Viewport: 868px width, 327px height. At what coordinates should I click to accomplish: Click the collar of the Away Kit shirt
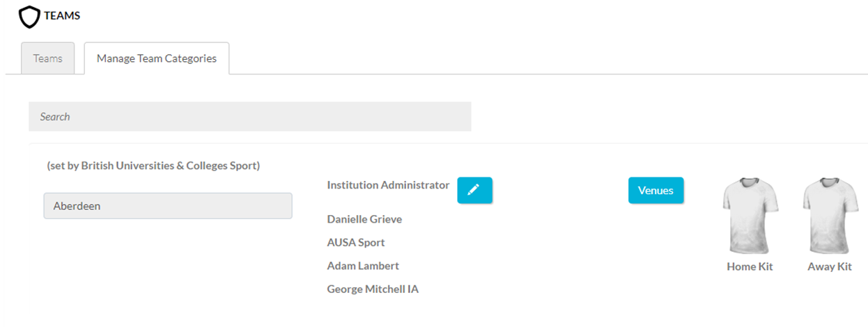pos(829,183)
